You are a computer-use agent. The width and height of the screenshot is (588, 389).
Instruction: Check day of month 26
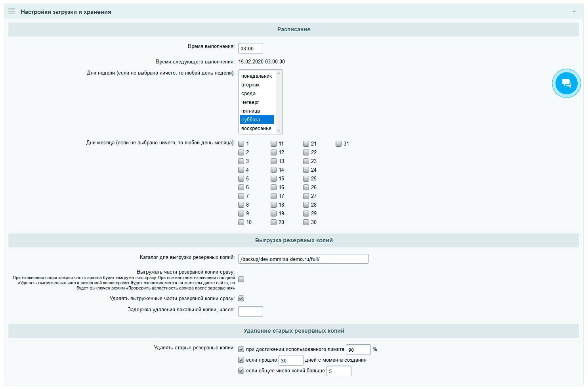[306, 187]
